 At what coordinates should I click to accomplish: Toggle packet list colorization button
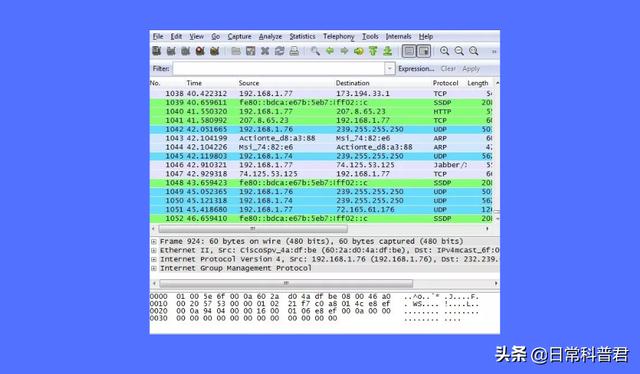[x=409, y=51]
